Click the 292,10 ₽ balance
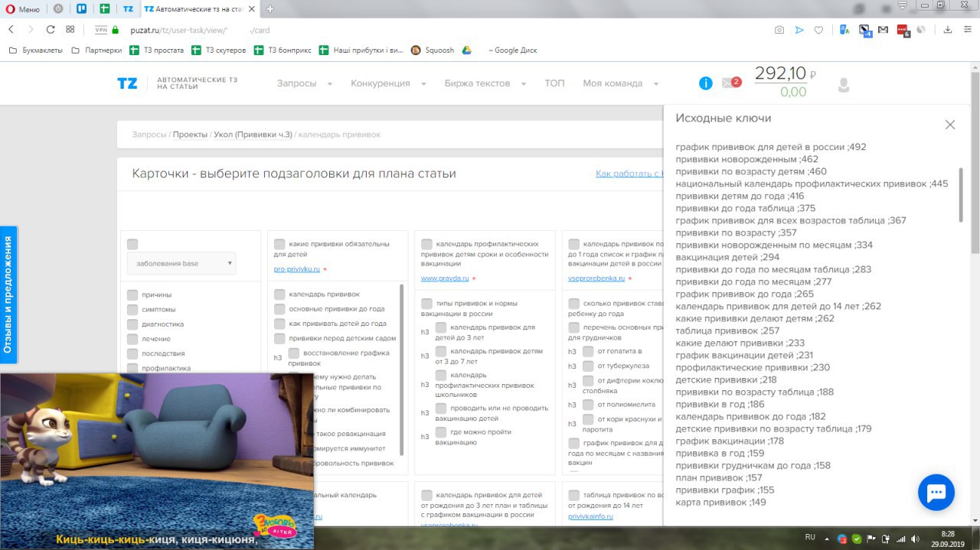 [x=786, y=73]
